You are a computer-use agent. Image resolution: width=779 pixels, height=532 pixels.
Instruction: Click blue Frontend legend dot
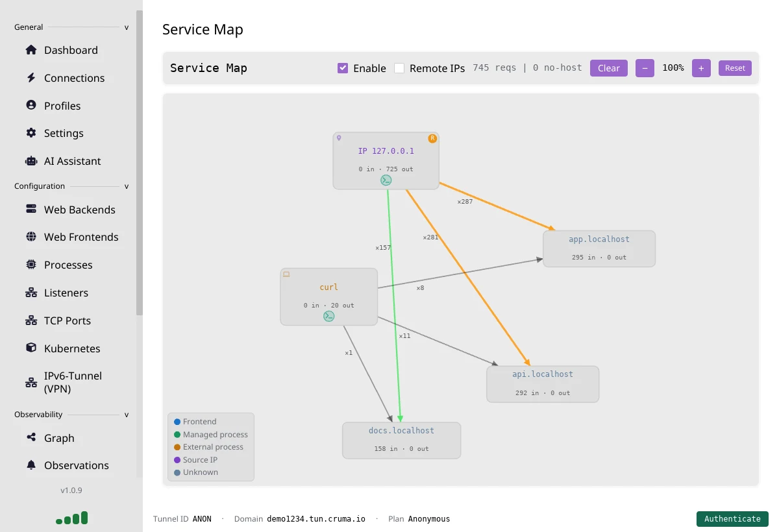coord(177,422)
